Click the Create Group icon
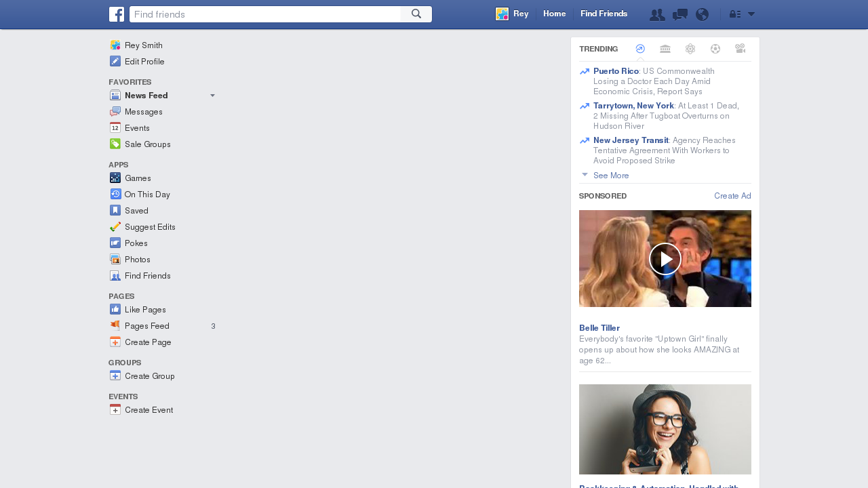The image size is (868, 488). [x=115, y=376]
